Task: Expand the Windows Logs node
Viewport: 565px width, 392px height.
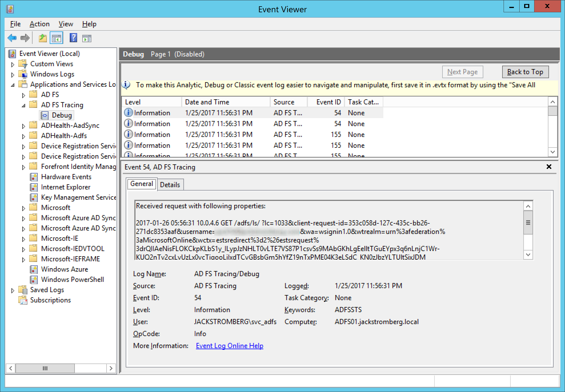Action: tap(13, 75)
